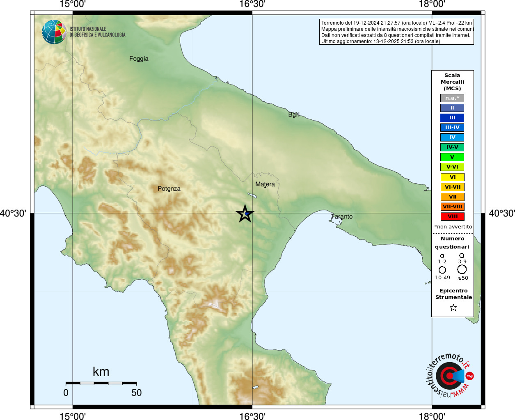
Task: Select the orange VII-VIII intensity swatch
Action: click(452, 207)
